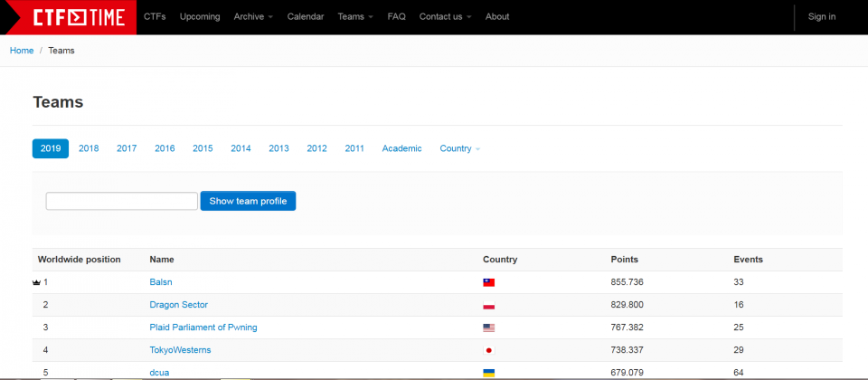The image size is (868, 380).
Task: Click the Japan flag in TokyoWesterns row
Action: (x=489, y=351)
